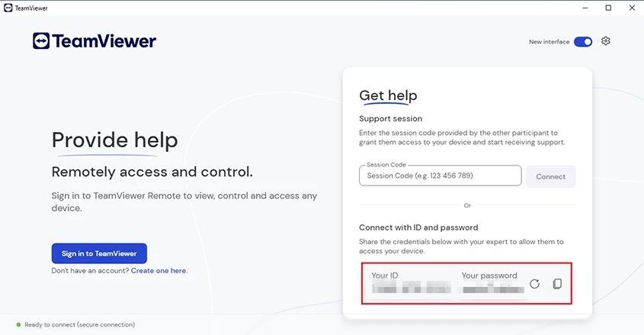Click the New interface label
The image size is (644, 335).
549,41
